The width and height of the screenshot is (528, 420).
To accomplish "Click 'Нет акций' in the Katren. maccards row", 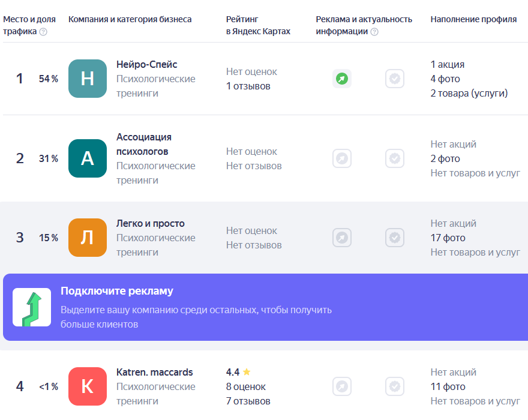I will (x=453, y=372).
